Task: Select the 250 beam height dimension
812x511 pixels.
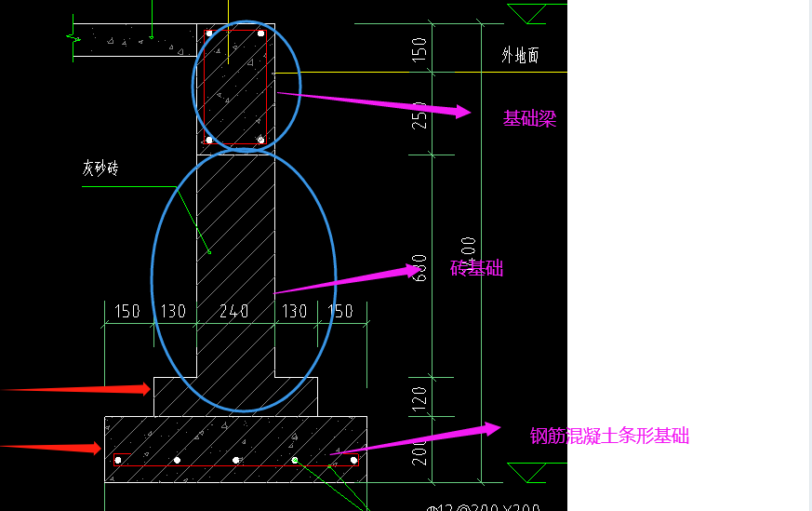Action: [419, 115]
